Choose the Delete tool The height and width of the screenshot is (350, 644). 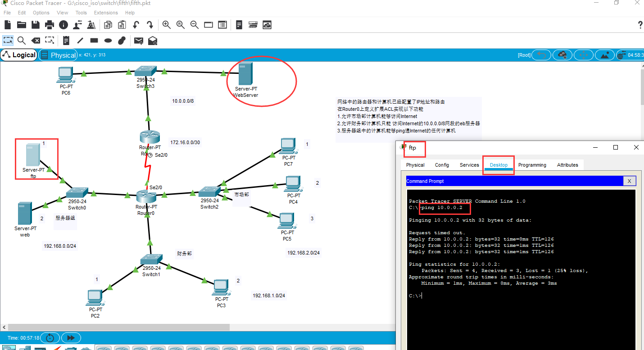coord(36,41)
